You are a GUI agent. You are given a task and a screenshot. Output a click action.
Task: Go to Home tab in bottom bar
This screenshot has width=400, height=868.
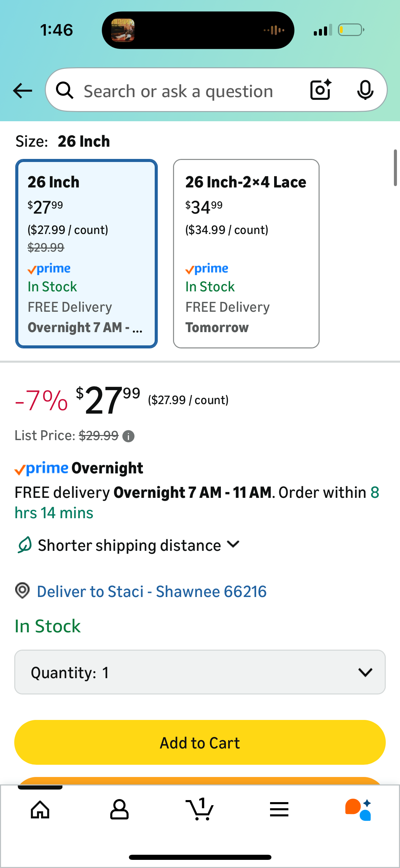click(40, 810)
